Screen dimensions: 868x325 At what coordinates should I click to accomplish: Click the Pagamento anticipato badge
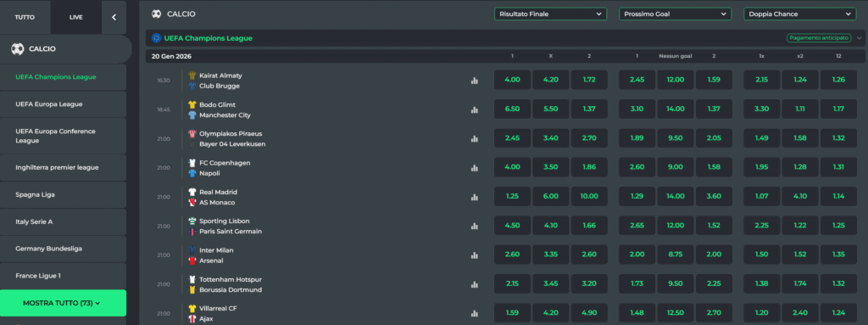pos(818,38)
